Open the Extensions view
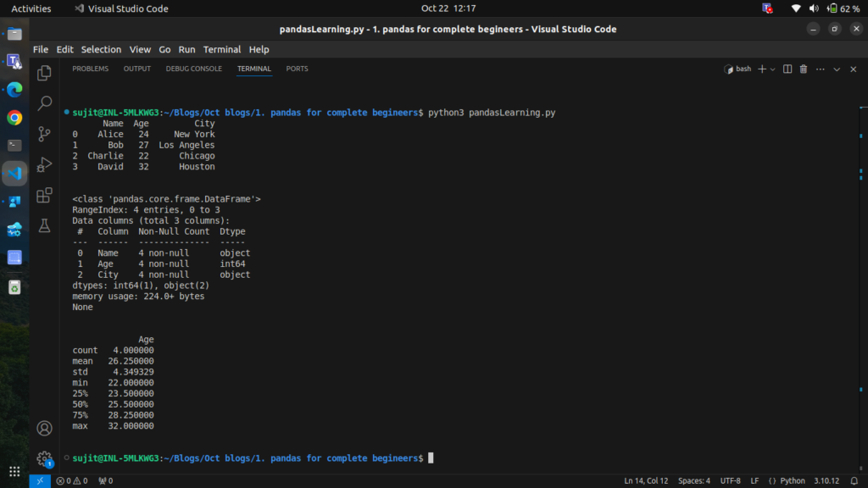868x488 pixels. pos(44,196)
